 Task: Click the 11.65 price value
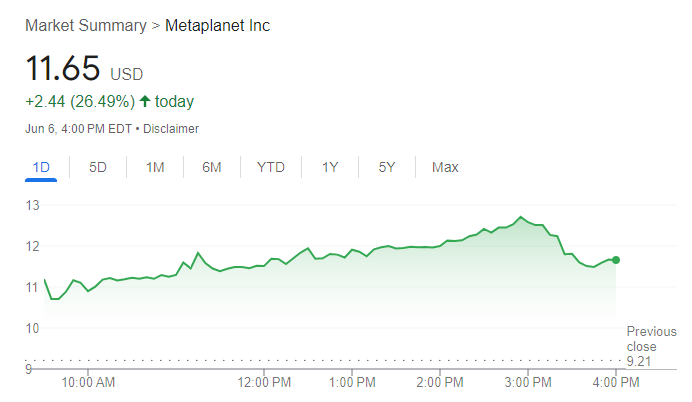click(63, 69)
